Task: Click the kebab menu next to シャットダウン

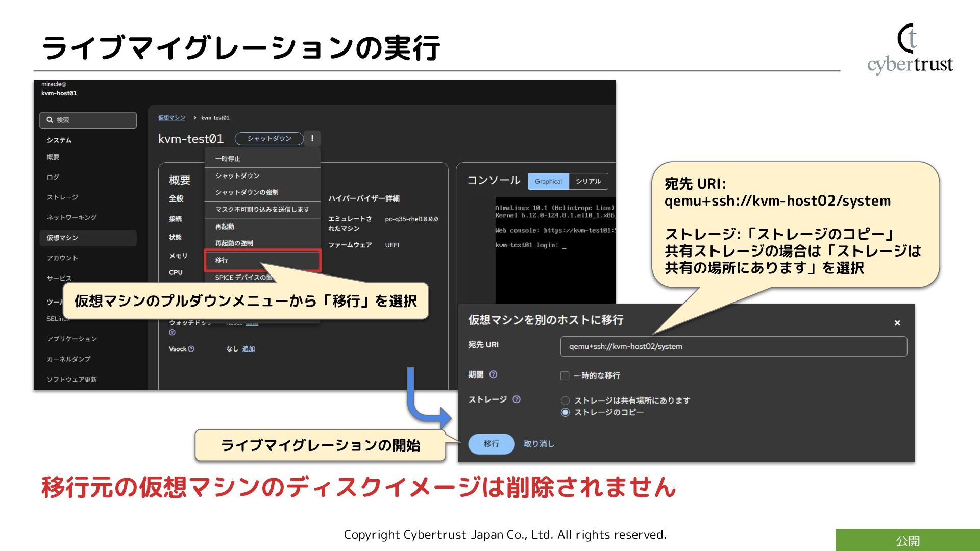Action: (312, 138)
